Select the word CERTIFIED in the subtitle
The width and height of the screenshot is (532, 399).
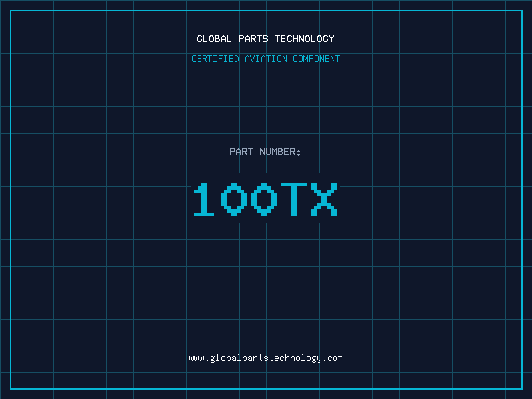point(215,59)
